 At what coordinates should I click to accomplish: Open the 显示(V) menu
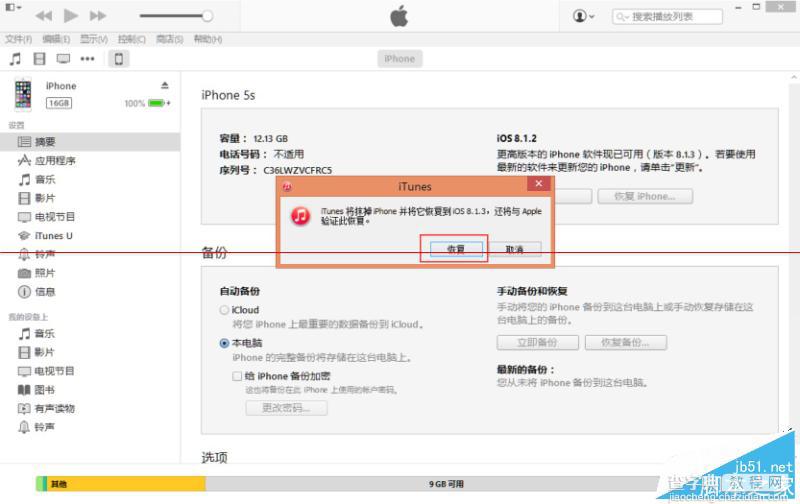coord(94,39)
